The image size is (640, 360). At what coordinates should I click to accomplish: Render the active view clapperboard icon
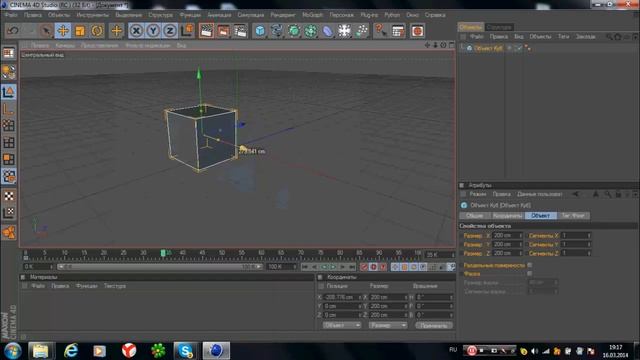206,31
